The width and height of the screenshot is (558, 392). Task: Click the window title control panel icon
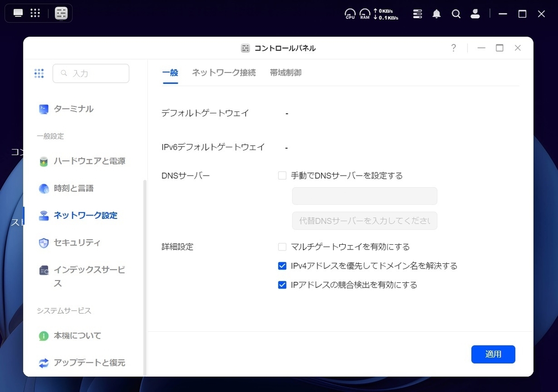pyautogui.click(x=246, y=48)
